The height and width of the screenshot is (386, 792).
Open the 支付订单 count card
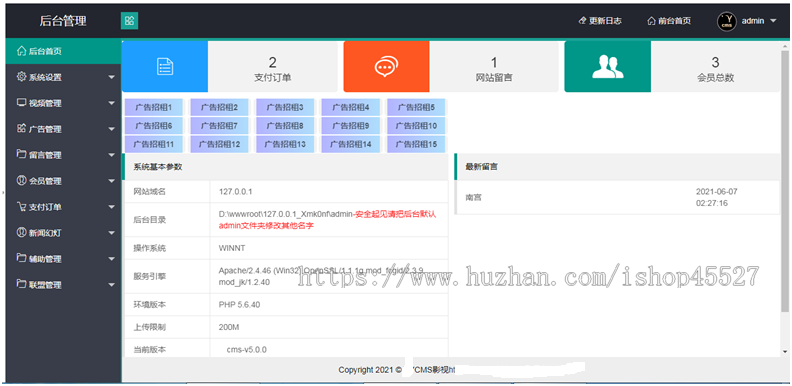tap(273, 67)
